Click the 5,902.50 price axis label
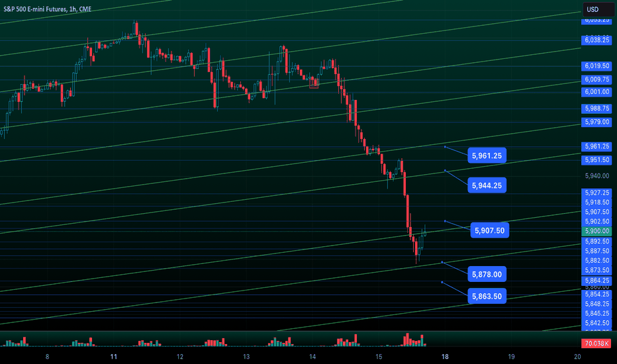The image size is (617, 364). click(596, 222)
